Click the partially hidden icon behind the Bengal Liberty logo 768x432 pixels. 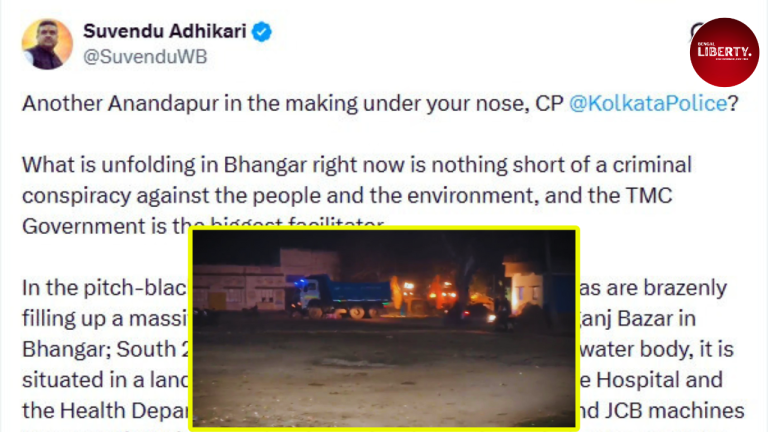pyautogui.click(x=695, y=31)
